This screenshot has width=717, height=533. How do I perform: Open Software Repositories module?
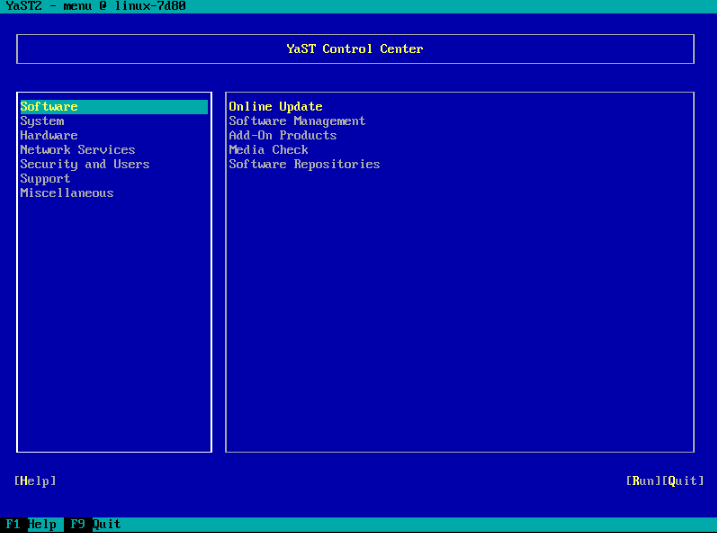coord(304,164)
